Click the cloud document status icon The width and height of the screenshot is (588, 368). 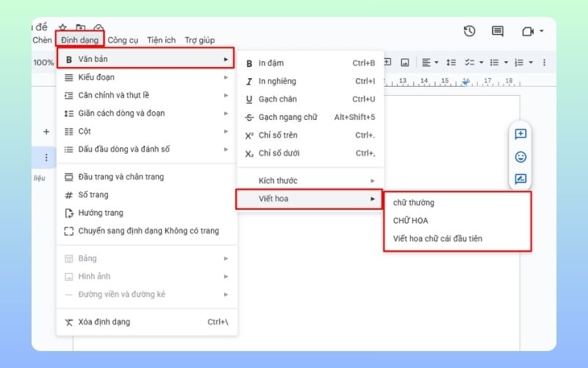pos(98,27)
